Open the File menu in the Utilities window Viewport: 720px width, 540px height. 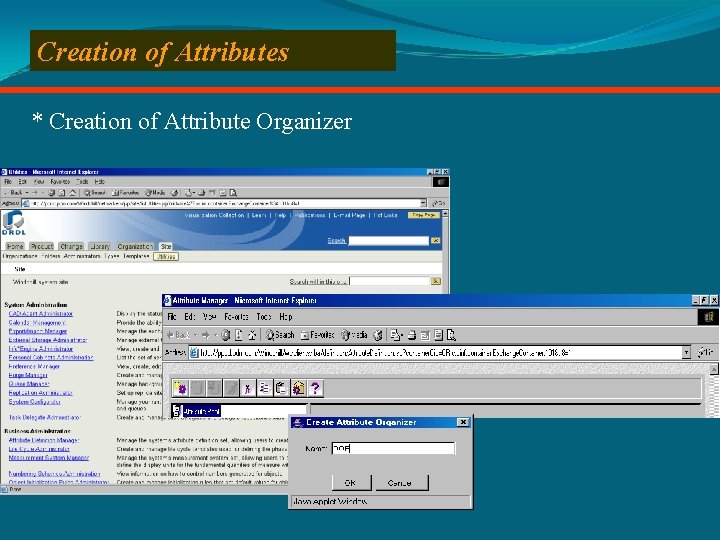pos(8,182)
